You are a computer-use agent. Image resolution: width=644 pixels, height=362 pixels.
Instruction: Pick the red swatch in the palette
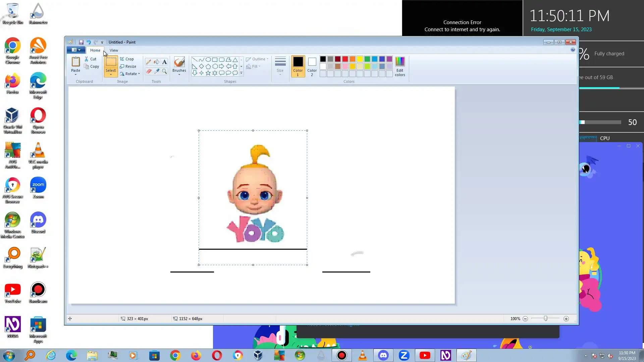pos(345,59)
